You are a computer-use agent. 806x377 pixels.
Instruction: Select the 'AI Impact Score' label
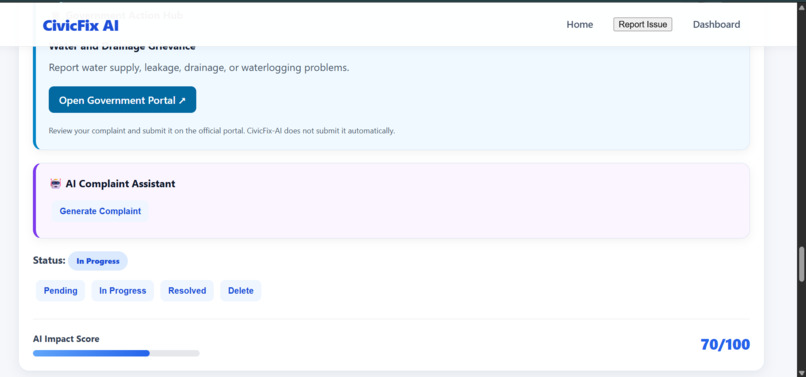(66, 339)
